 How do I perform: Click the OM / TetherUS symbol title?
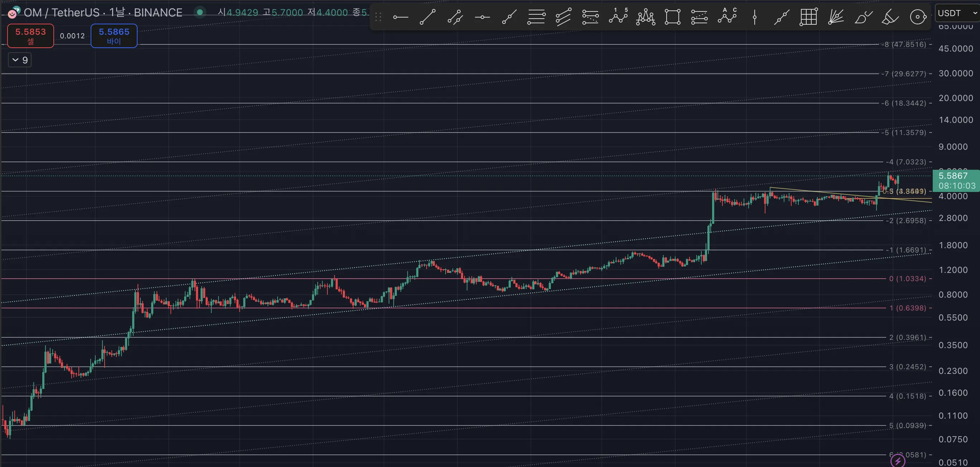[62, 13]
